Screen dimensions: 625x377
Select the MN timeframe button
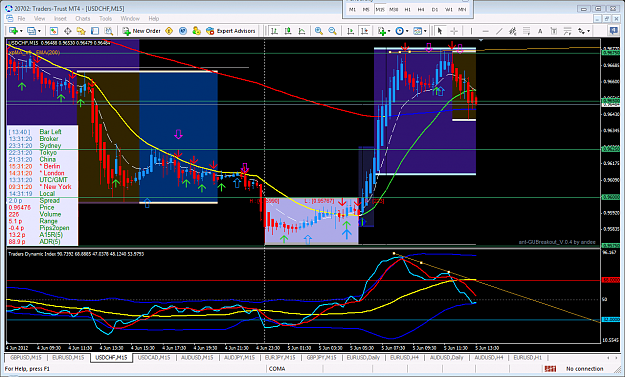click(x=462, y=9)
